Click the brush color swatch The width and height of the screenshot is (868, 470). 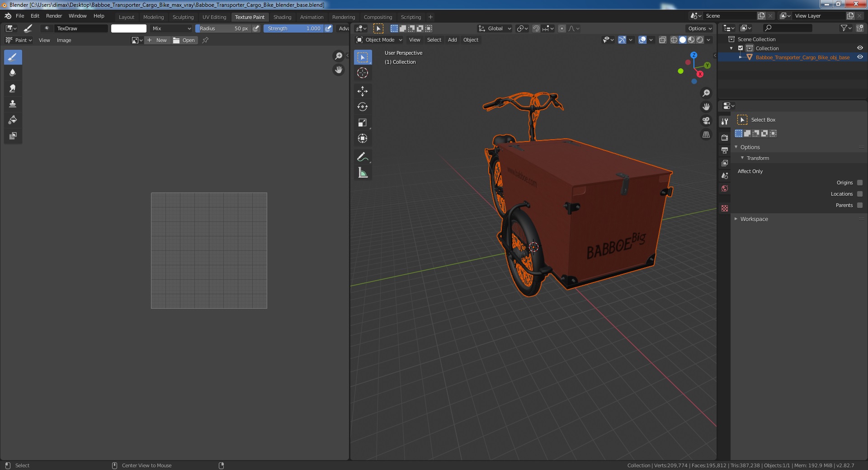click(129, 28)
